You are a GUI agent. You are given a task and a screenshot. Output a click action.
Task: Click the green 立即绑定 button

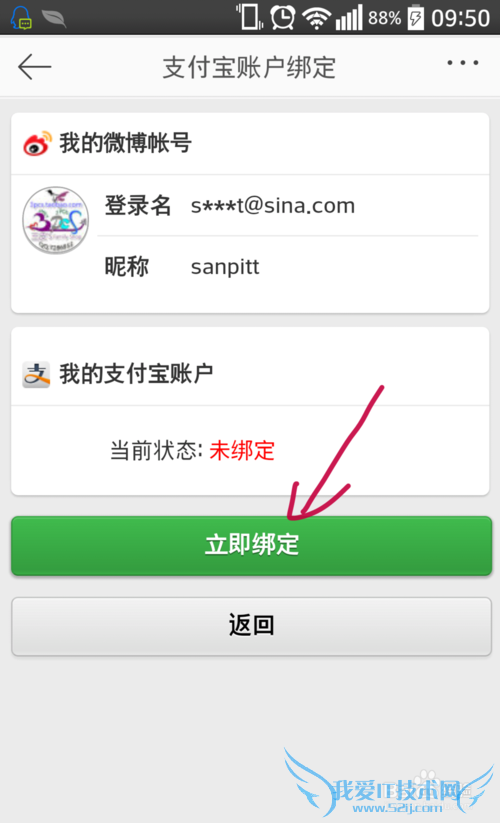click(251, 546)
